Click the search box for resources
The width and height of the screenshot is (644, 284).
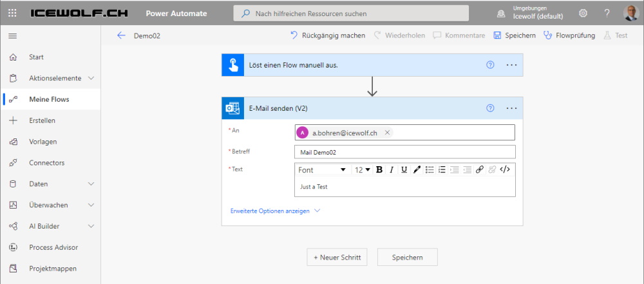[351, 13]
